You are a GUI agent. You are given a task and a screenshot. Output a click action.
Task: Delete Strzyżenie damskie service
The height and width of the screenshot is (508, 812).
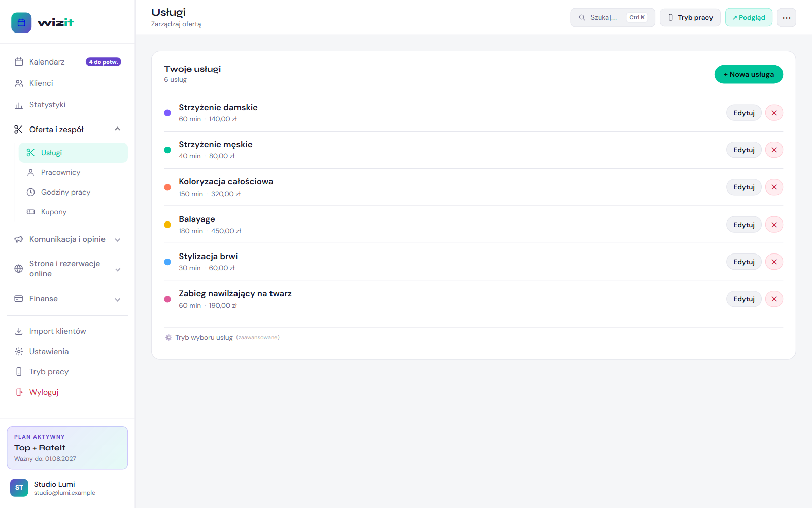coord(774,113)
